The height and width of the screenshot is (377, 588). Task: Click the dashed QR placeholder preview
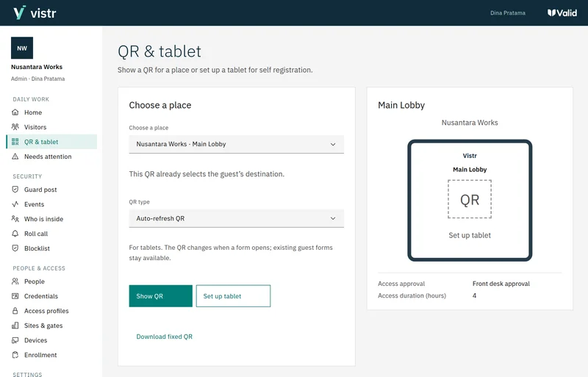pos(470,199)
